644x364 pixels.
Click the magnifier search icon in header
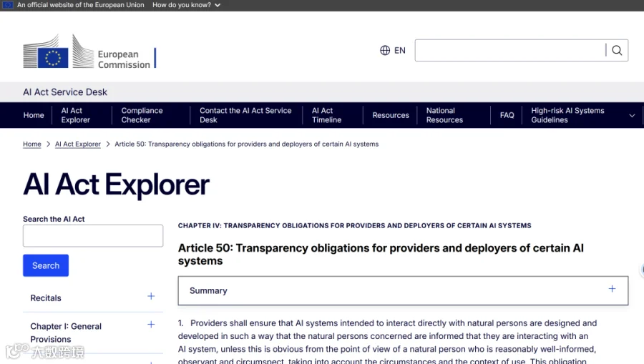pos(617,51)
